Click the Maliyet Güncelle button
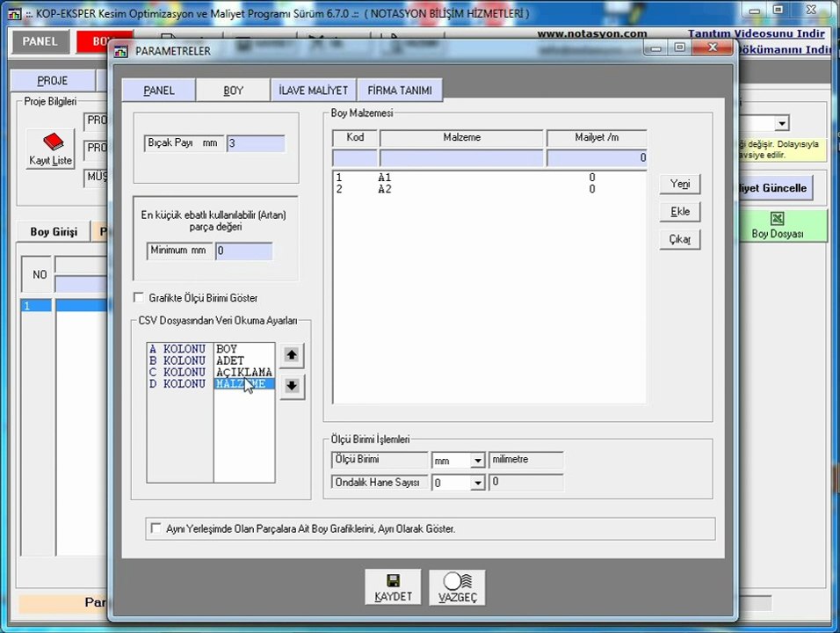This screenshot has width=840, height=633. click(x=774, y=188)
